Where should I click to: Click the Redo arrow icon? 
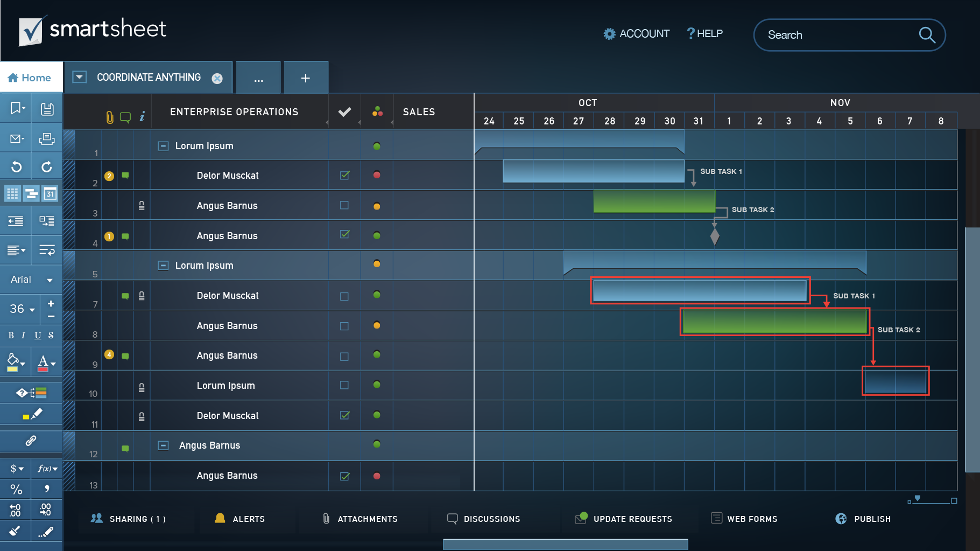[x=47, y=167]
